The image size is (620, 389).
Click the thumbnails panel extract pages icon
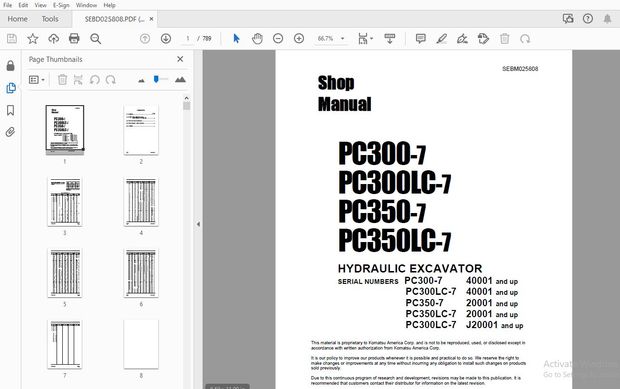coord(78,80)
